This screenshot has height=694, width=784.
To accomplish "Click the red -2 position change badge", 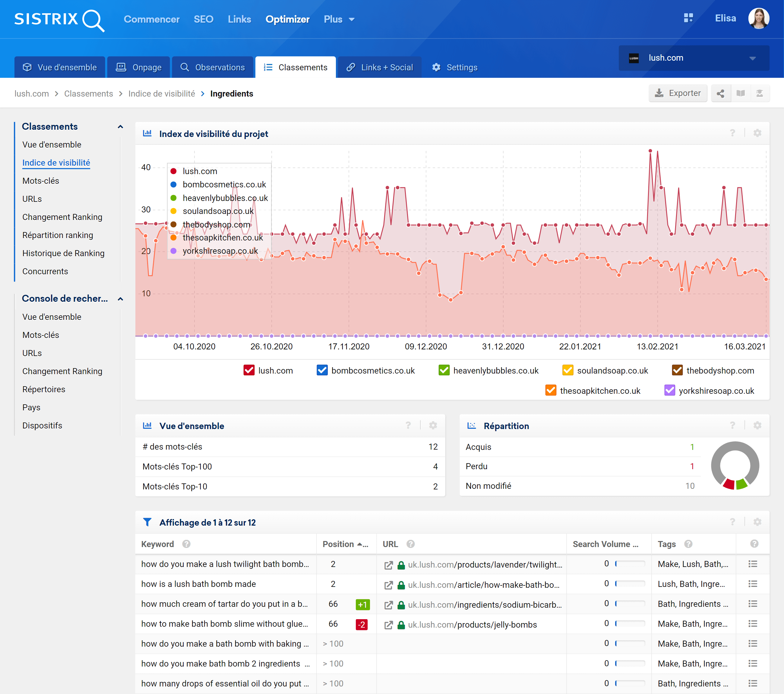I will point(361,625).
